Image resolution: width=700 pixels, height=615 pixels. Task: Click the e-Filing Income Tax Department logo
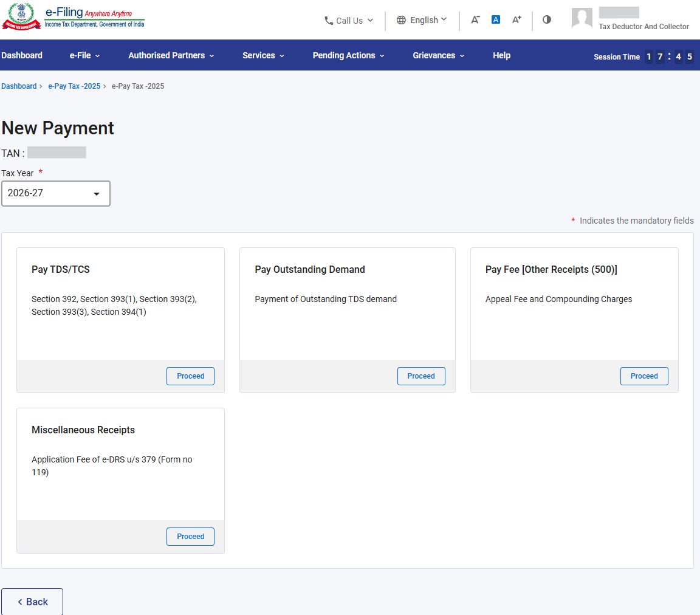[74, 18]
